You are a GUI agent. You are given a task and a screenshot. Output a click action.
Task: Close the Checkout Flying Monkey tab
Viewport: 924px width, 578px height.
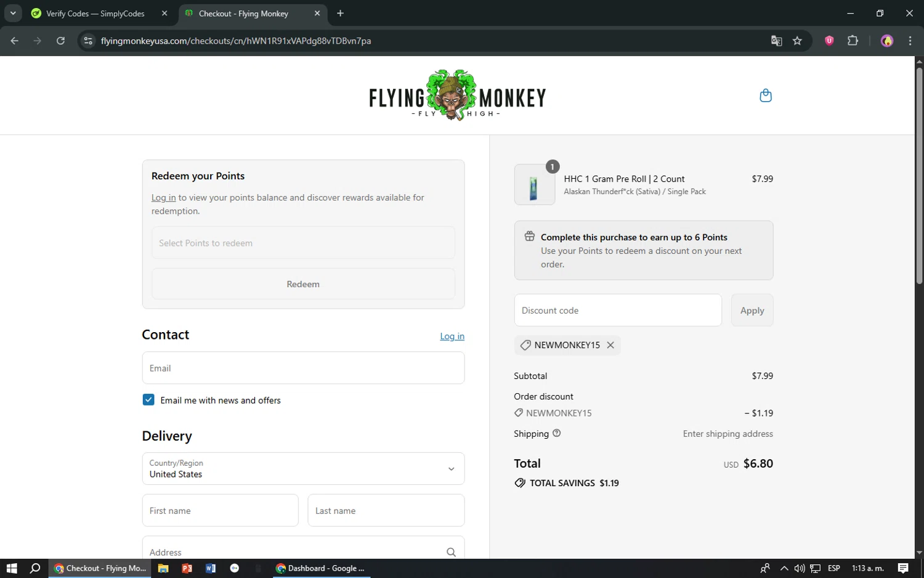click(x=317, y=13)
